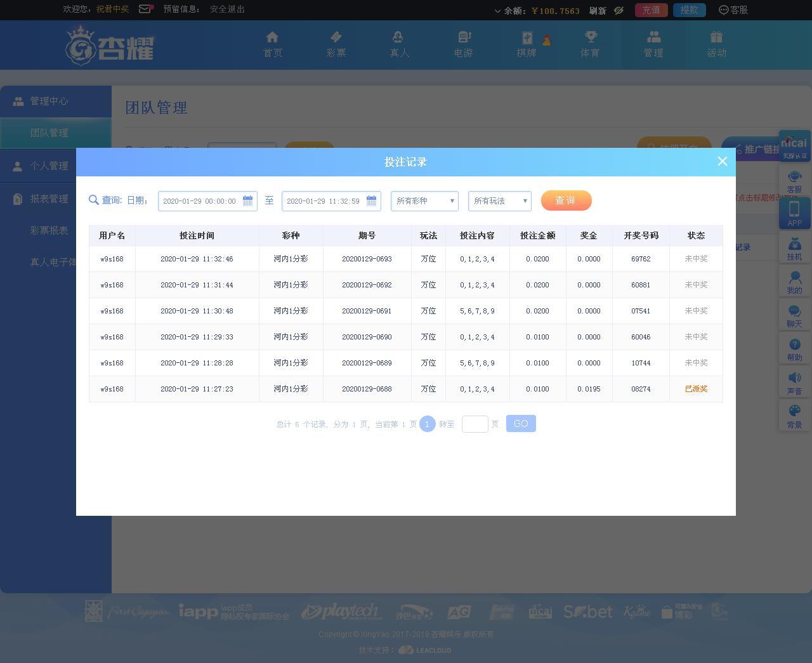
Task: Click nicai certification badge on right panel
Action: coord(794,146)
